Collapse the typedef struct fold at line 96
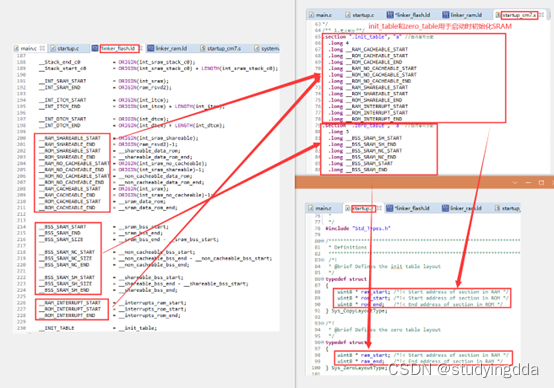 point(322,342)
